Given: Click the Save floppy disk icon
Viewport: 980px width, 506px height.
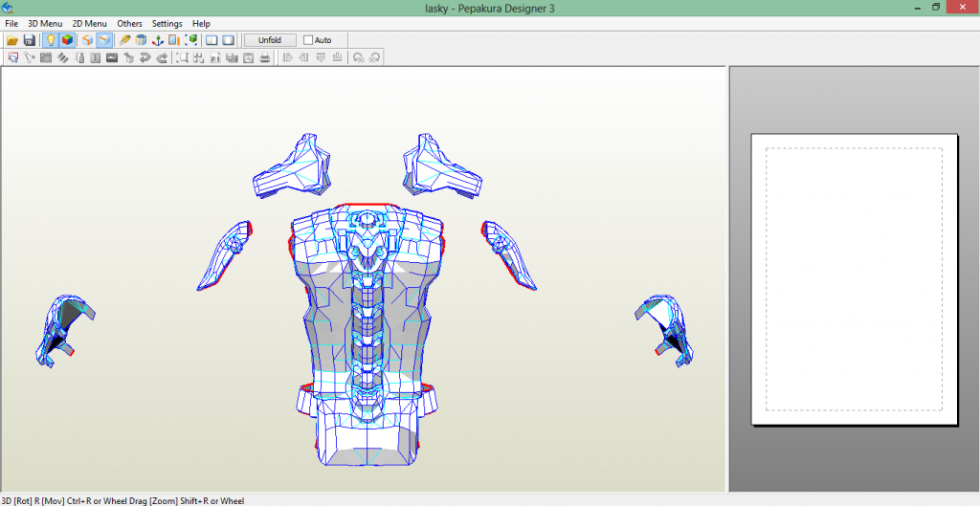Looking at the screenshot, I should 30,40.
